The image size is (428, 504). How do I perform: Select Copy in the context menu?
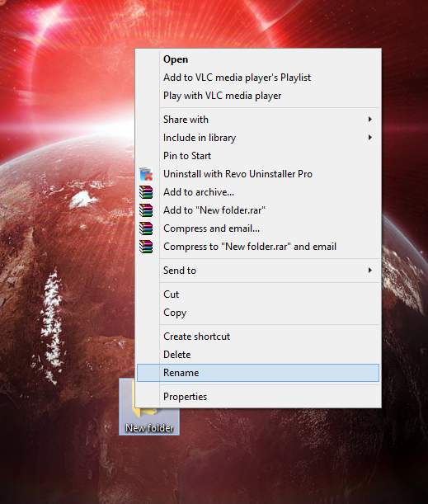pyautogui.click(x=258, y=313)
